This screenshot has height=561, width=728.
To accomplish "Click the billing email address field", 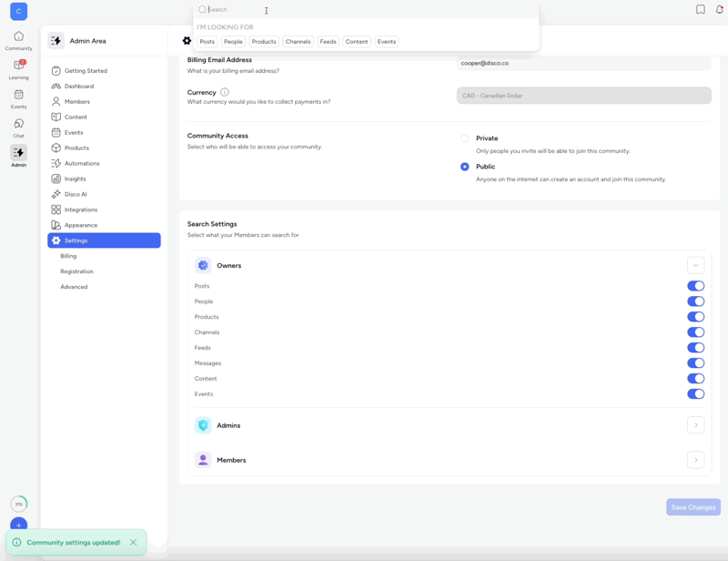I will coord(583,63).
